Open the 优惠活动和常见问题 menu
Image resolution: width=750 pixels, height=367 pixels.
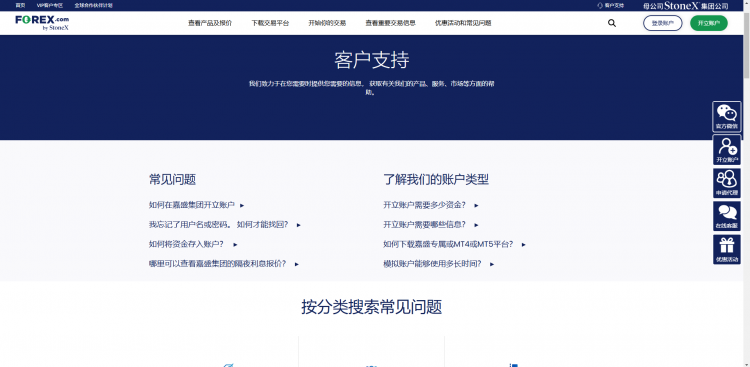tap(463, 23)
